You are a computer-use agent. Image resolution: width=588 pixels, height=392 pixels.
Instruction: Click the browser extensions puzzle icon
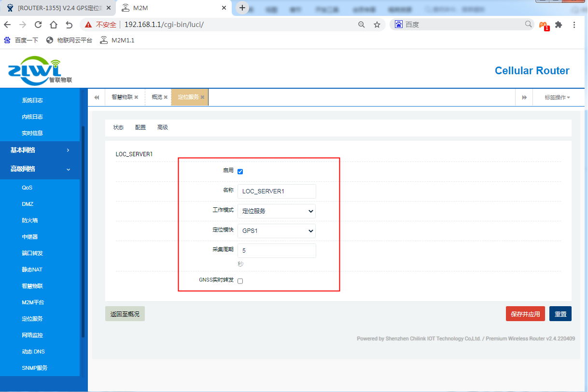558,24
